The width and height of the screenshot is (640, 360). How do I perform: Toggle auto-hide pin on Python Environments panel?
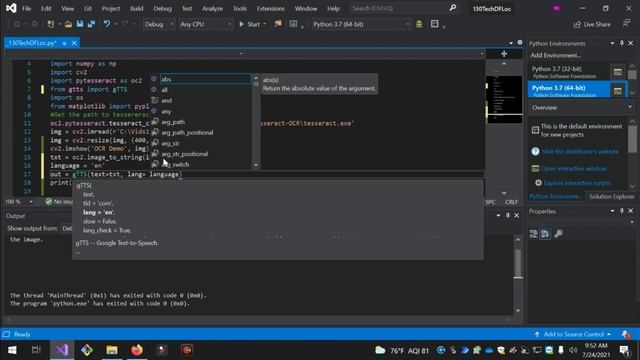(622, 43)
